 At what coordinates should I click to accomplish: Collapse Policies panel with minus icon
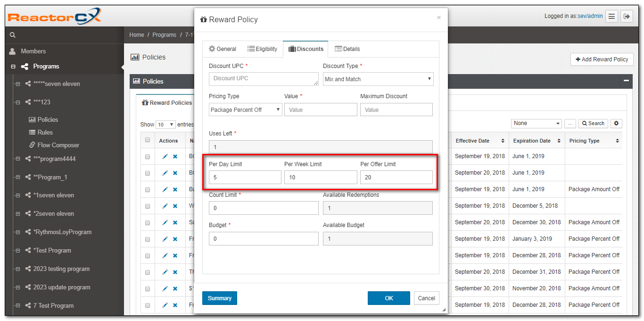coord(626,81)
